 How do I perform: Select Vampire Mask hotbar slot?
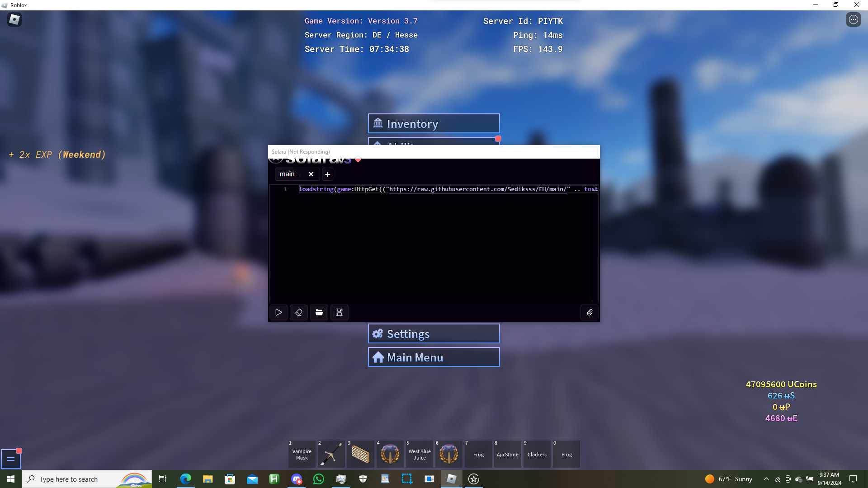[x=302, y=454]
